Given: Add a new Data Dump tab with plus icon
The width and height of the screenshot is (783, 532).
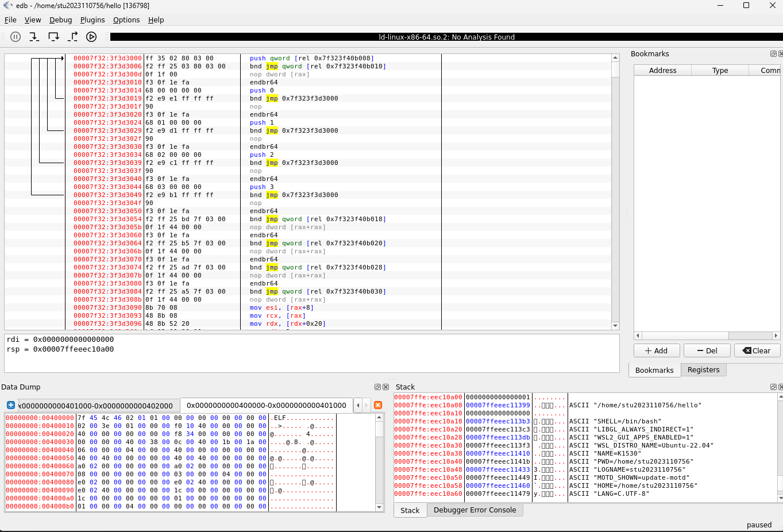Looking at the screenshot, I should pos(10,405).
